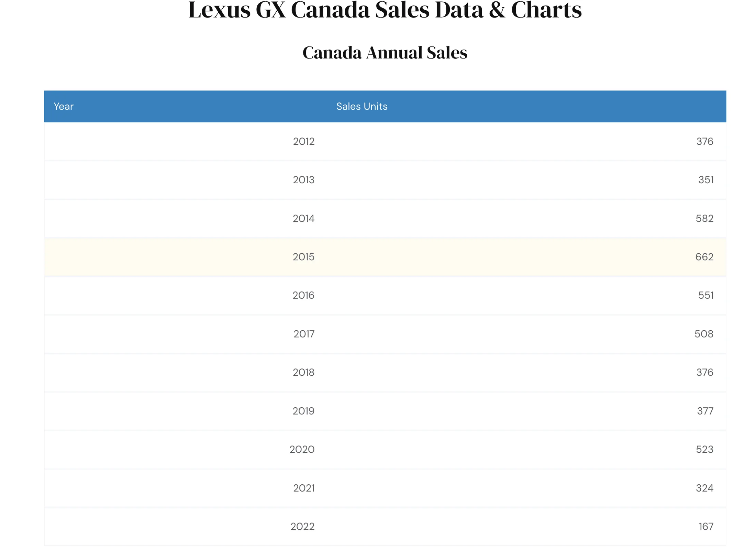This screenshot has width=756, height=550.
Task: Select the 2022 year cell
Action: click(x=302, y=526)
